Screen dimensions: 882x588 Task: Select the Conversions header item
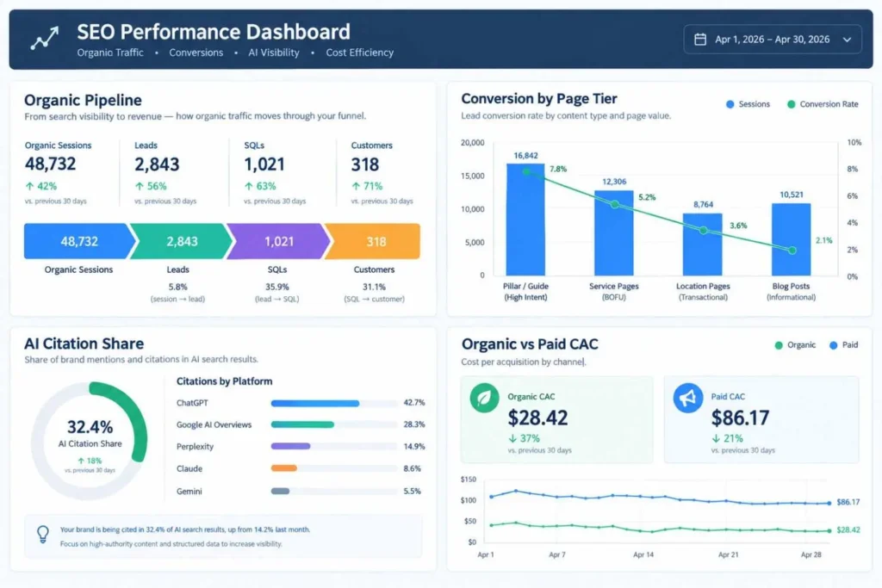(196, 53)
